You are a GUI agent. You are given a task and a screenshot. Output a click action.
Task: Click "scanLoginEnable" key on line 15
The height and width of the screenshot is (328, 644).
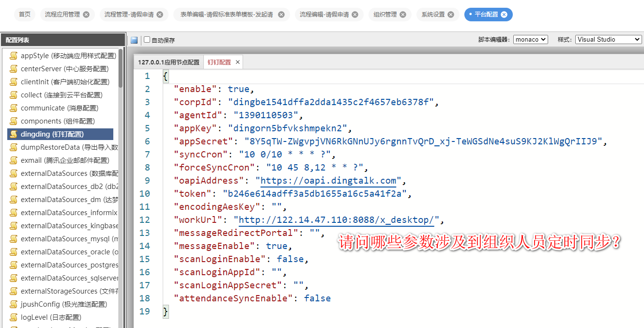tap(220, 259)
